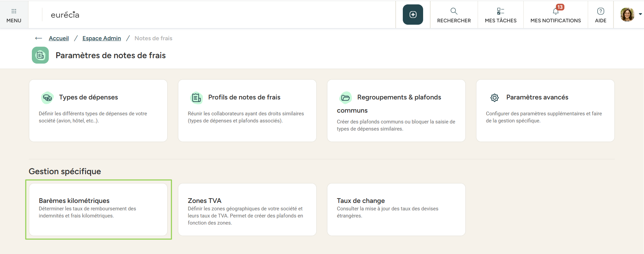This screenshot has width=644, height=254.
Task: Click the Regroupements folder icon
Action: (346, 98)
